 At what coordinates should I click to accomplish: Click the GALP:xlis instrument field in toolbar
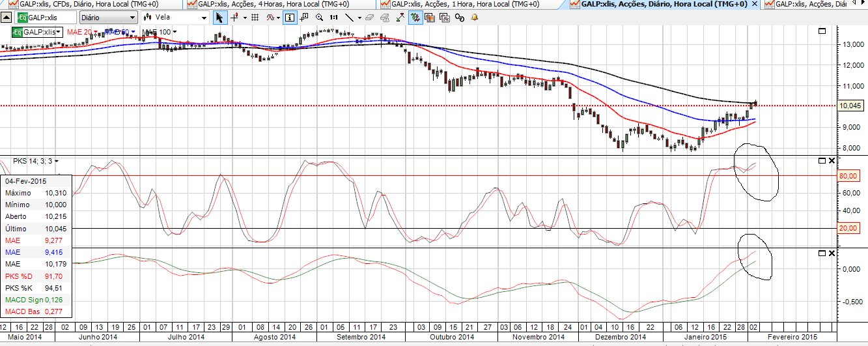click(x=46, y=18)
